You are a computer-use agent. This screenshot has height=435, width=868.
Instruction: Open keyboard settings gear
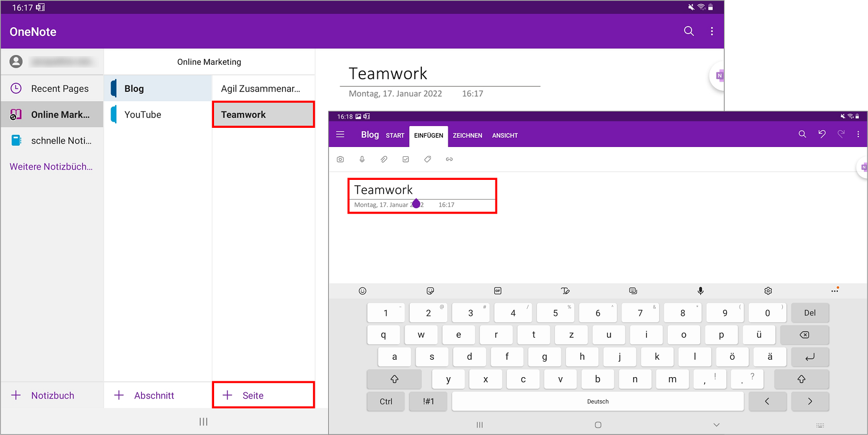768,291
